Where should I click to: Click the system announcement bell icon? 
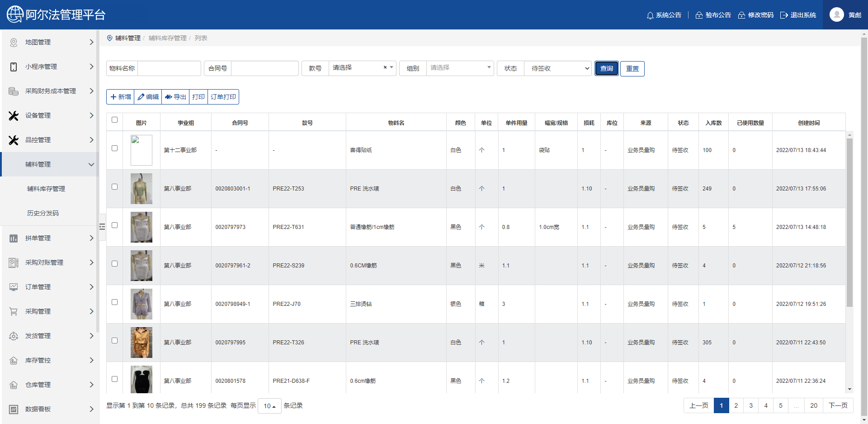650,15
